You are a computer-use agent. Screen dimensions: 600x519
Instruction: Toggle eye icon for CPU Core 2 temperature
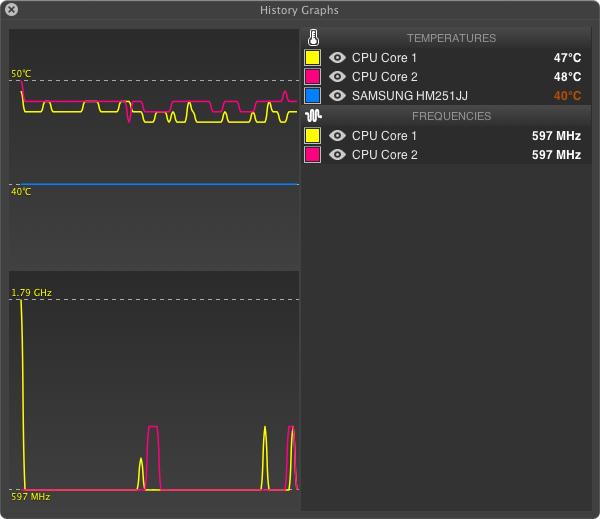(x=338, y=77)
